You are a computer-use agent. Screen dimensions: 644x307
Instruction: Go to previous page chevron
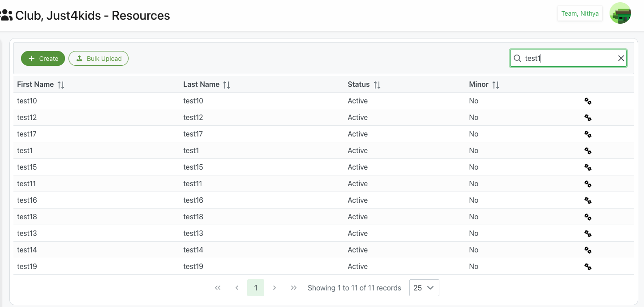(x=237, y=288)
